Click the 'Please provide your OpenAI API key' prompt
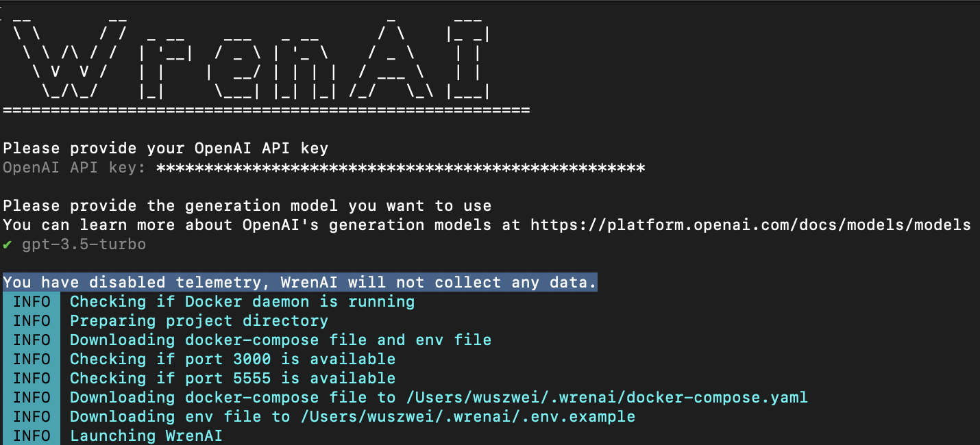980x445 pixels. [166, 149]
